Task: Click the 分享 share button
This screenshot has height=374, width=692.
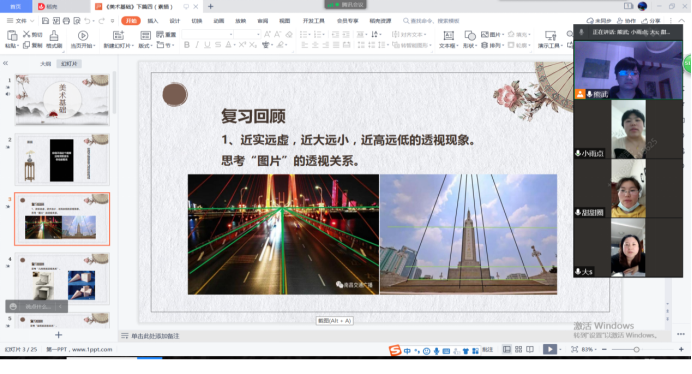Action: click(x=651, y=21)
